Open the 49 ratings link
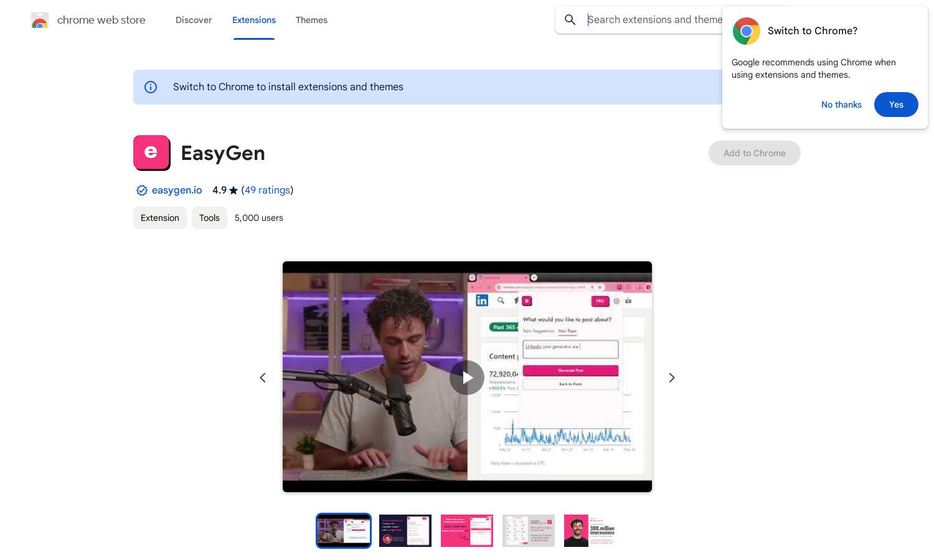This screenshot has height=560, width=934. tap(267, 190)
